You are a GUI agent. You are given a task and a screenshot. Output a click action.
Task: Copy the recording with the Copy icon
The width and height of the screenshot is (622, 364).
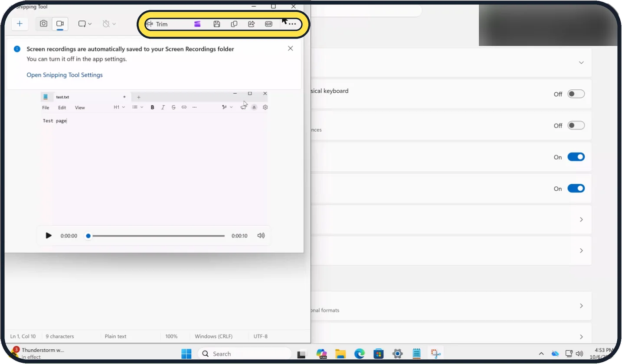234,24
